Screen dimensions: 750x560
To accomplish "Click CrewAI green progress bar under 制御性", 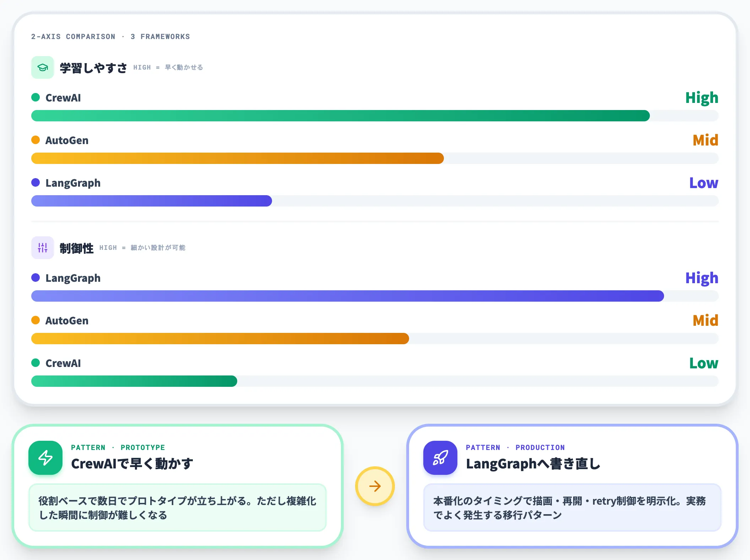I will click(x=134, y=381).
